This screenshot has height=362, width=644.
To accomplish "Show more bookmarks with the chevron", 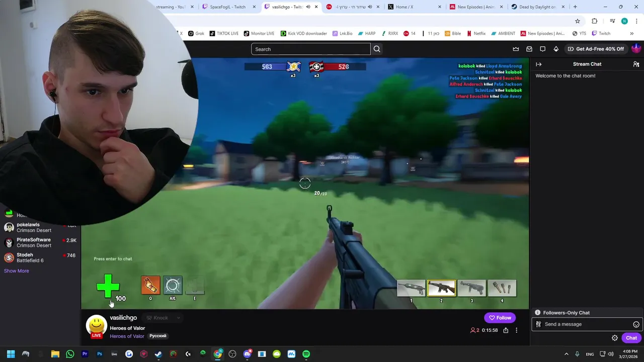I will (631, 34).
